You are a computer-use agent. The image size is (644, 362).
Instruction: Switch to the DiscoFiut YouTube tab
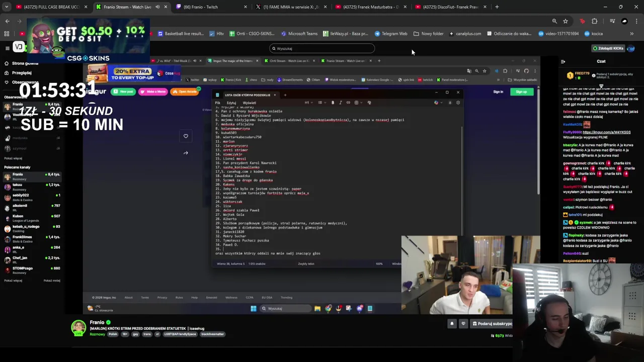(450, 7)
